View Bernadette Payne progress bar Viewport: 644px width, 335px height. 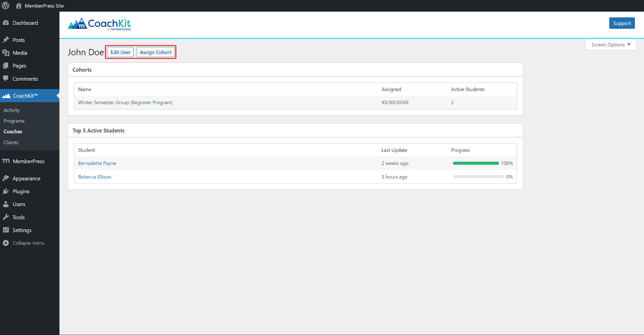(475, 163)
